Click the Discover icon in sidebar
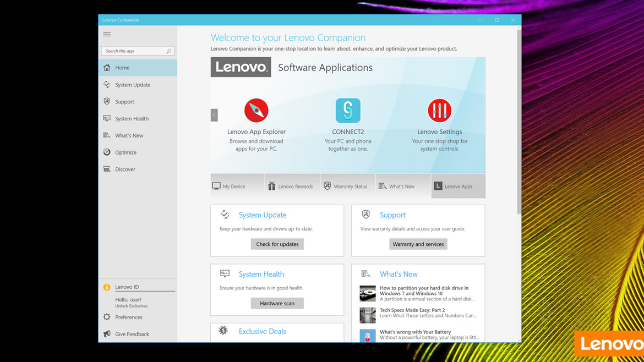Viewport: 644px width, 362px height. pyautogui.click(x=107, y=169)
